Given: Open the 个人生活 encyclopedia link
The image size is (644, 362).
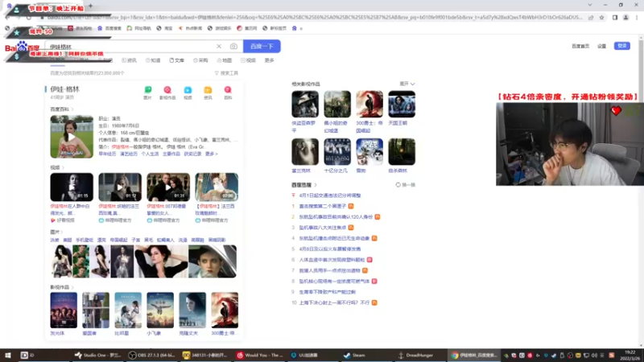Looking at the screenshot, I should (x=150, y=154).
